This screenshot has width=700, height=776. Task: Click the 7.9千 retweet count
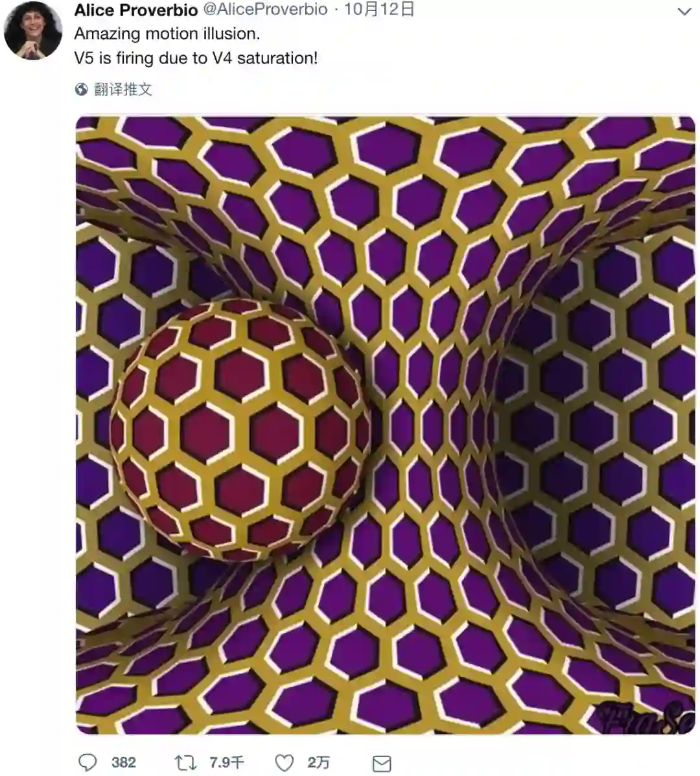[227, 762]
